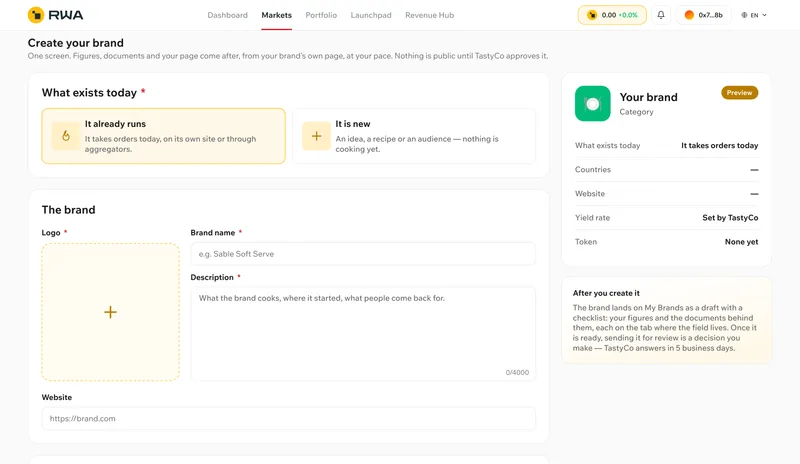Click the +0.0% change indicator
This screenshot has width=800, height=464.
click(628, 15)
